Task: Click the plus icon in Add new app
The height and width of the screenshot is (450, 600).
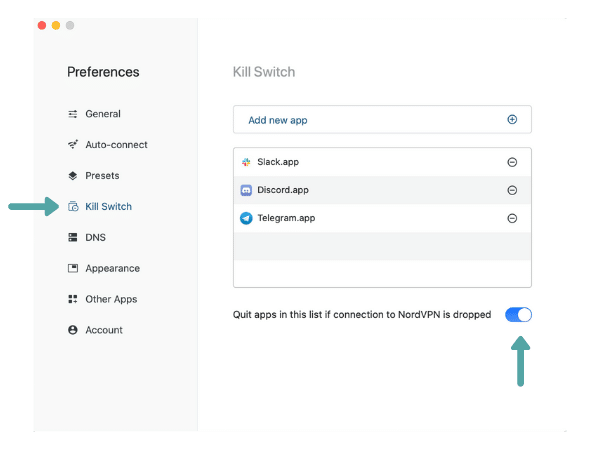Action: click(512, 120)
